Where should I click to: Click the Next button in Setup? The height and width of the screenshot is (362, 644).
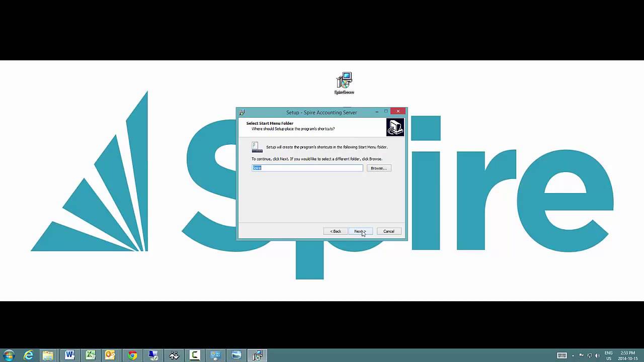point(361,231)
